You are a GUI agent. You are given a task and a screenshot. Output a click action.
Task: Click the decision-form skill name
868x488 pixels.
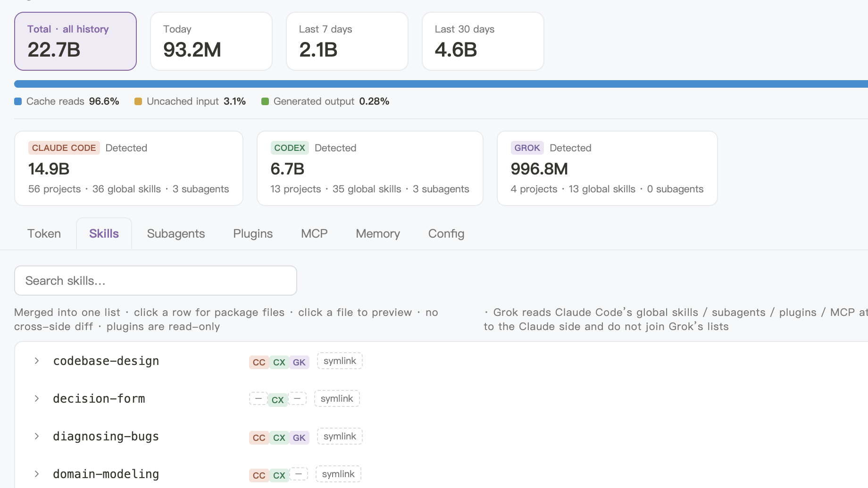coord(99,398)
